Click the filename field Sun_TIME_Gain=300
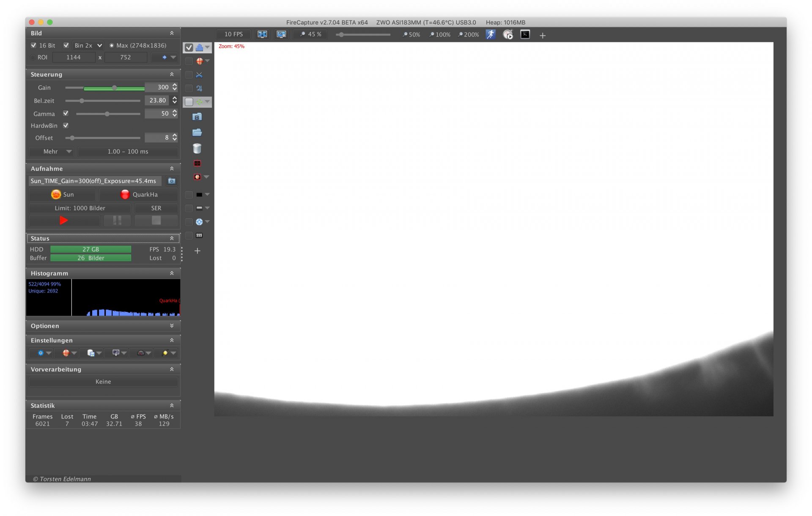This screenshot has height=516, width=812. 95,181
